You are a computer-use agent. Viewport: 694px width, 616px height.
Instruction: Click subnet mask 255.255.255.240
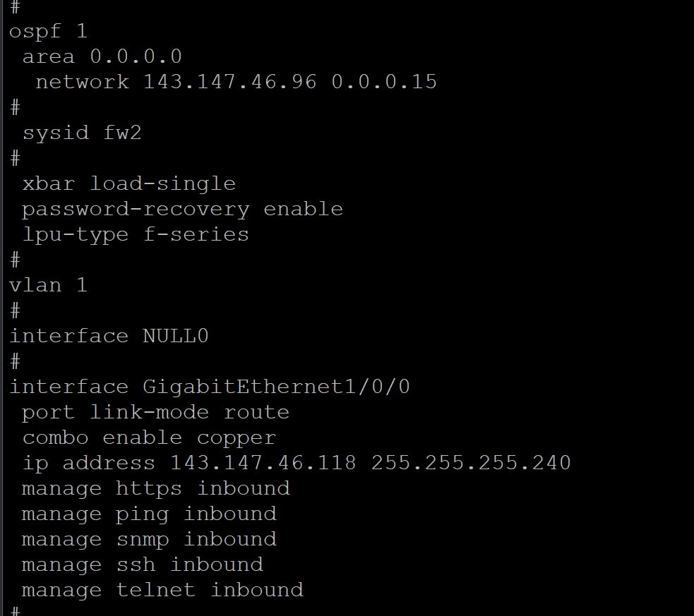(471, 463)
